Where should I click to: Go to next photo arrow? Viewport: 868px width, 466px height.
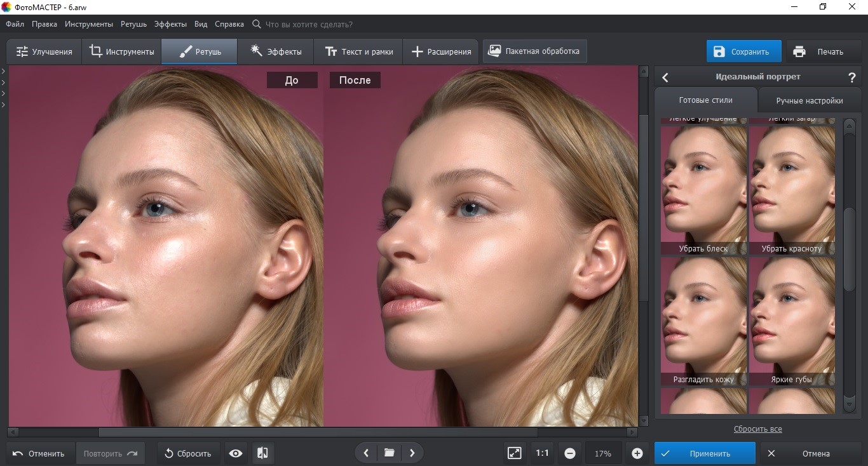tap(412, 453)
